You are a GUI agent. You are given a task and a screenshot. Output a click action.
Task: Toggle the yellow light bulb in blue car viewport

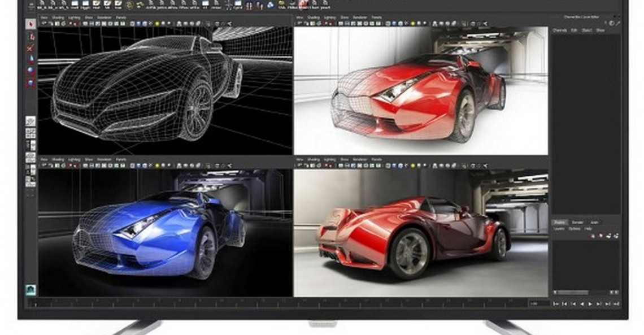pos(158,166)
